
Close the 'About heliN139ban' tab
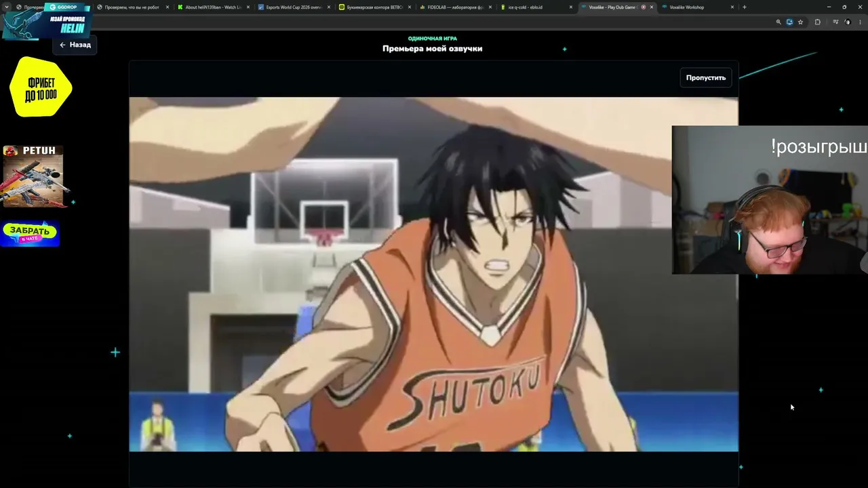[x=248, y=7]
